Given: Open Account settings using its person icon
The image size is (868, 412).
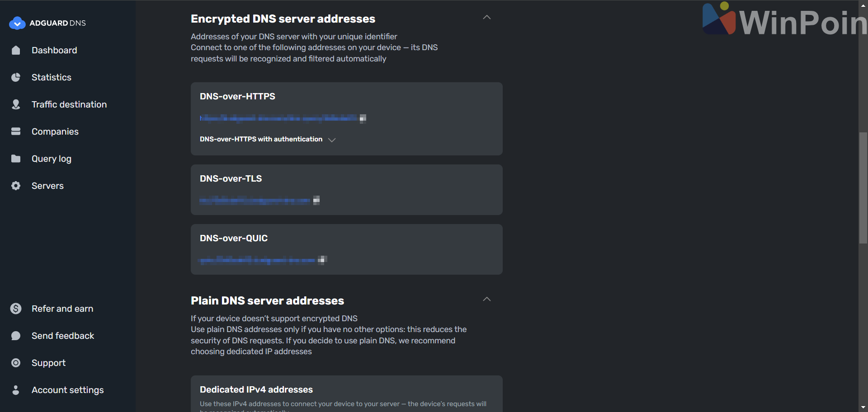Looking at the screenshot, I should pos(16,390).
